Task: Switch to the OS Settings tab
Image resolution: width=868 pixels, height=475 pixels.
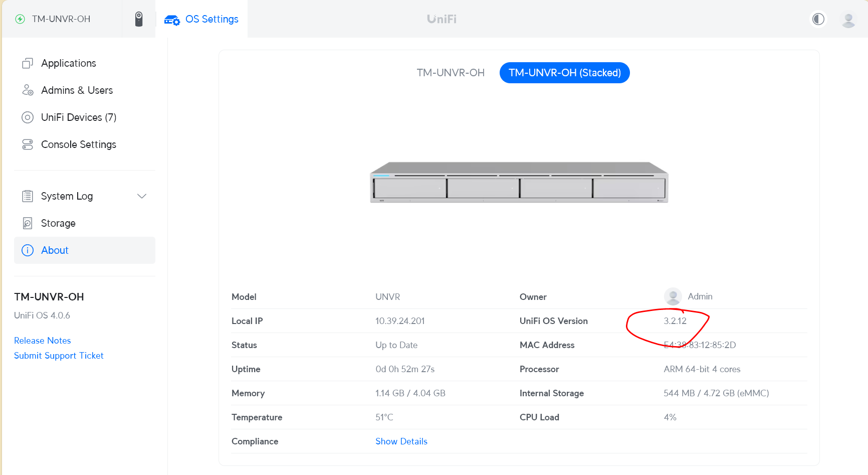Action: (201, 19)
